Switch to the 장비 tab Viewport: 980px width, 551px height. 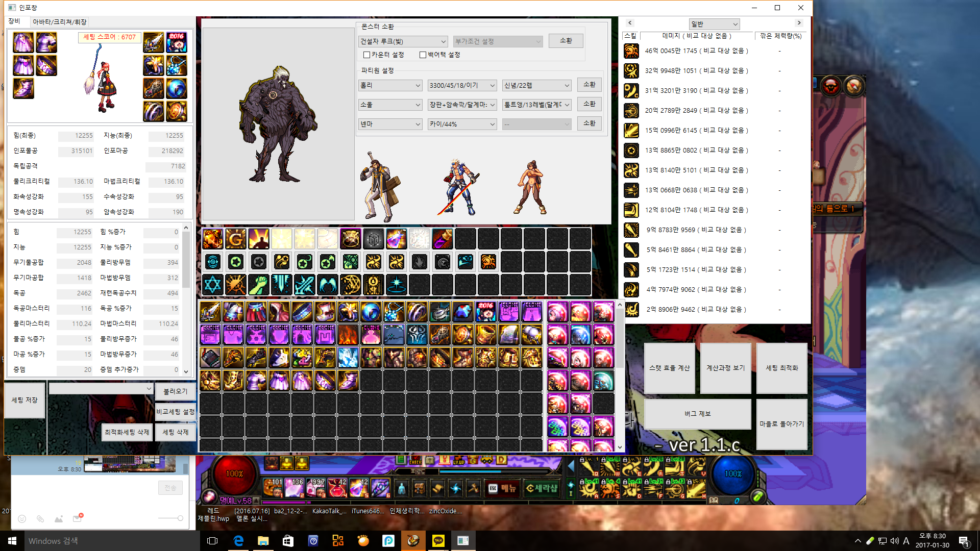14,21
